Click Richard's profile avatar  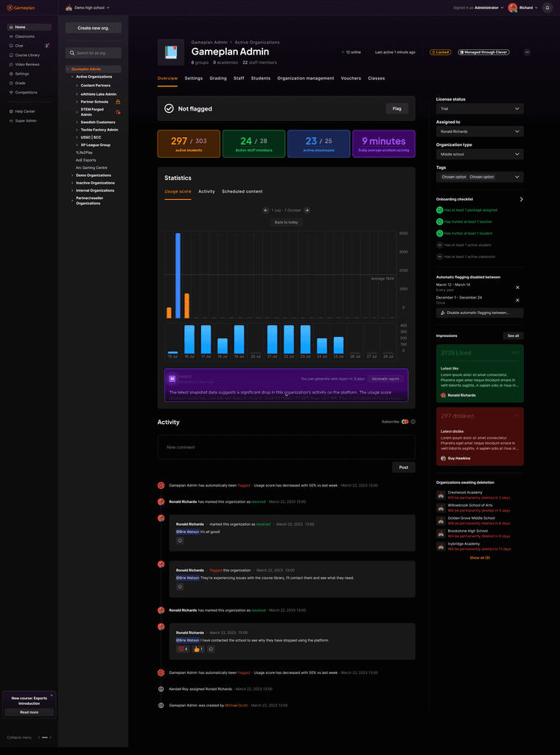point(512,7)
